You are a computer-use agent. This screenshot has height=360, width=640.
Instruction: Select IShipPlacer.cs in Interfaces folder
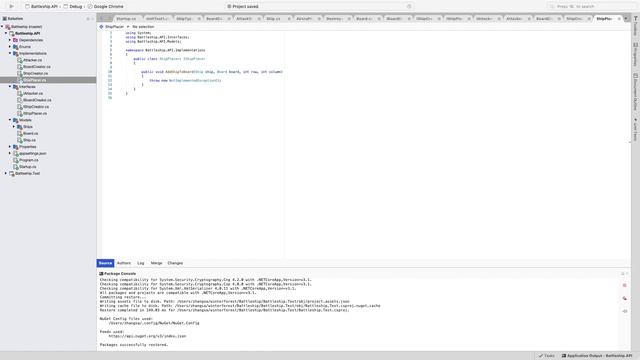pos(35,113)
